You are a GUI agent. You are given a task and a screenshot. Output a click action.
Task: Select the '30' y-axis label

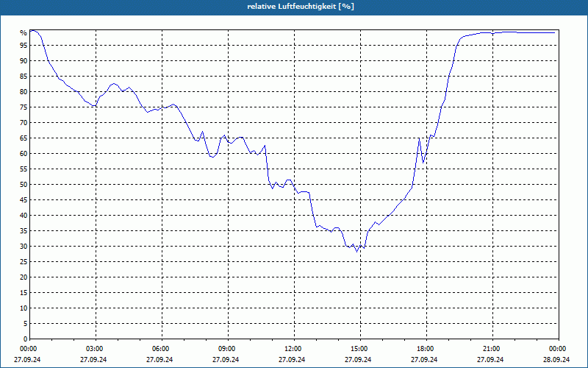(24, 247)
